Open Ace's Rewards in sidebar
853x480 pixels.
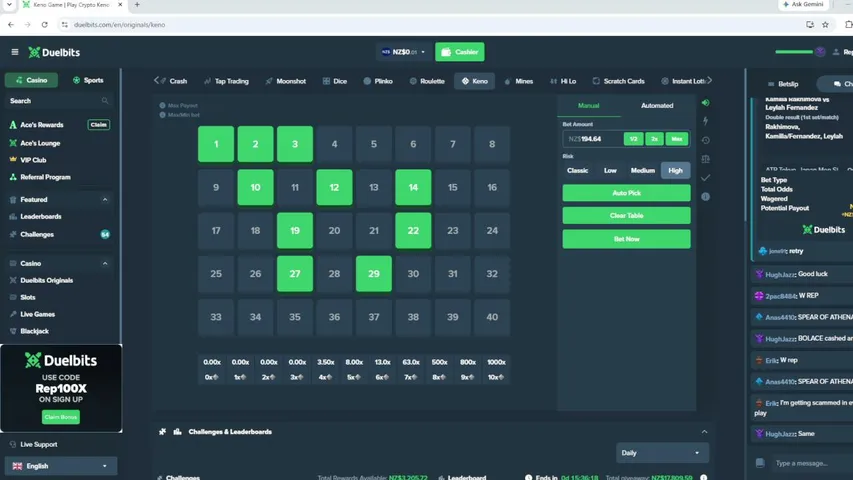point(42,125)
